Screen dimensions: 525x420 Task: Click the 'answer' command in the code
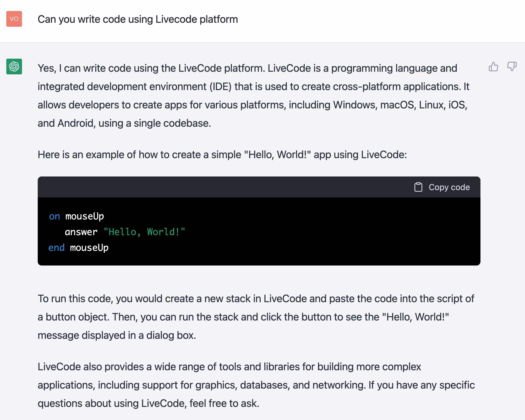click(81, 232)
